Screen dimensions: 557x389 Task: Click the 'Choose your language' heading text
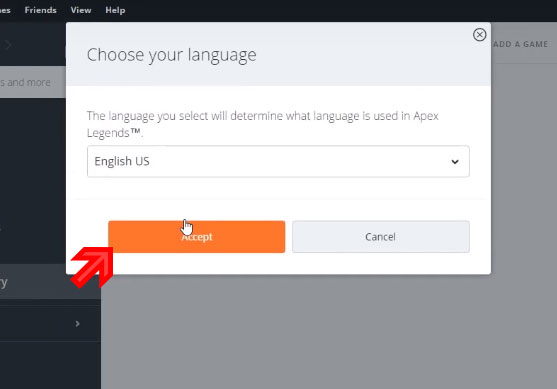[x=172, y=55]
